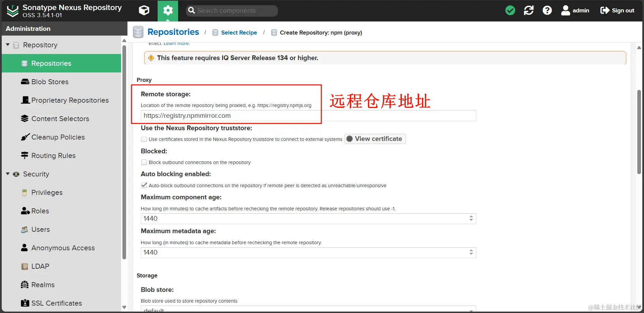
Task: Click the main content vertical scrollbar
Action: (639, 132)
